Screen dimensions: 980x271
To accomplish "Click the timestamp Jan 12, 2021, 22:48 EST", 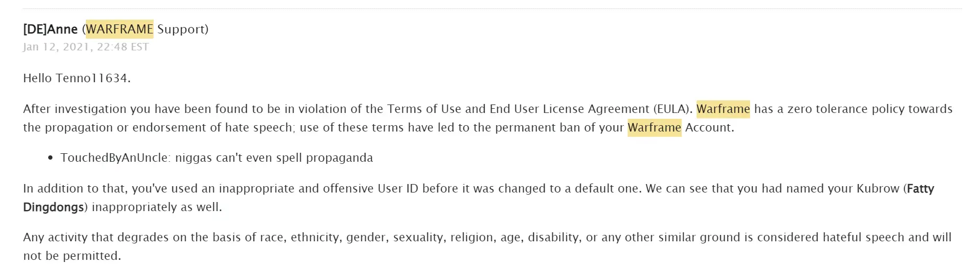I will 86,47.
